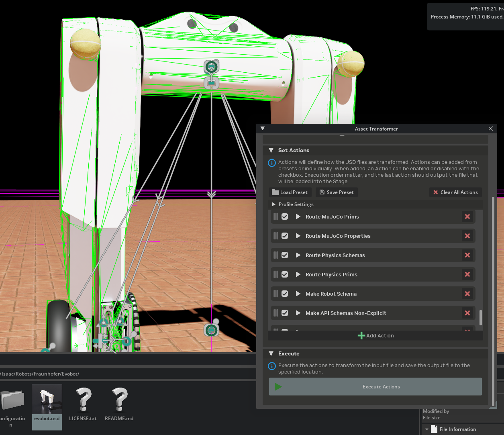Open the README.md file icon
This screenshot has width=504, height=435.
[x=119, y=400]
